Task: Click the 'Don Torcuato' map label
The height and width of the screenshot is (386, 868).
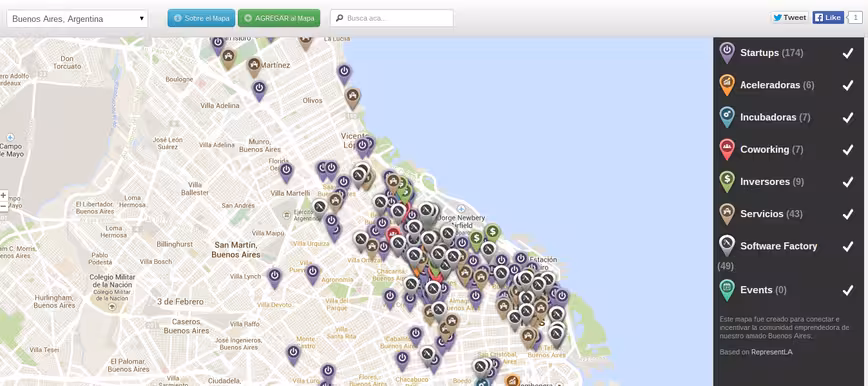Action: [67, 62]
